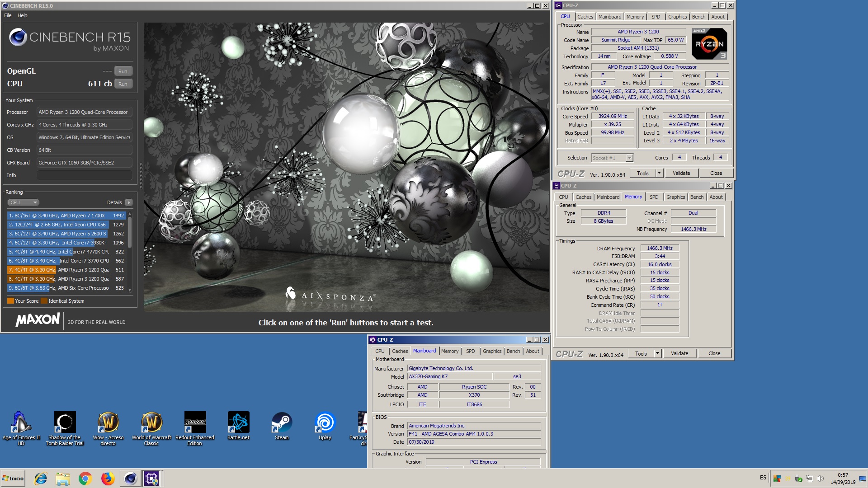Screen dimensions: 868x488
Task: Click the 1466.3 MHz DRAM Frequency value
Action: [x=660, y=249]
